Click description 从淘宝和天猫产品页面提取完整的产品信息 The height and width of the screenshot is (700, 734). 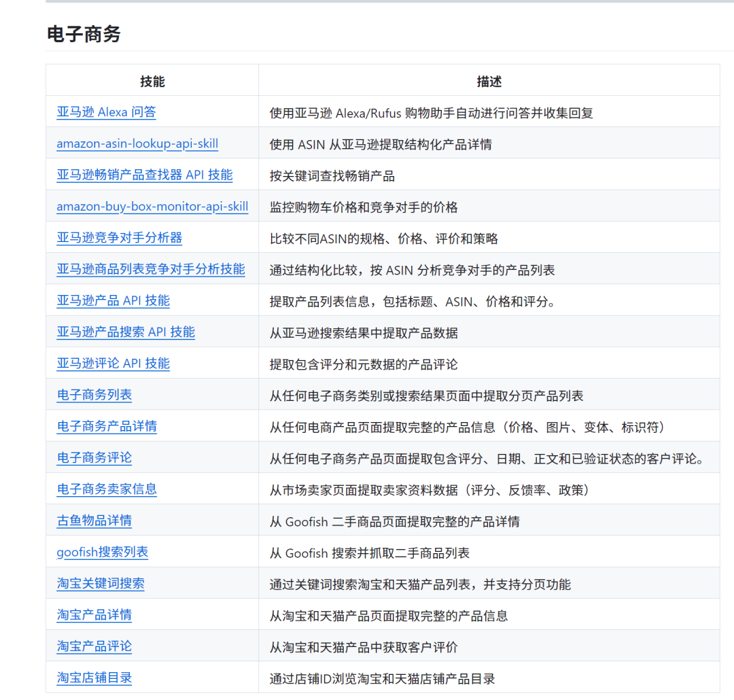[389, 615]
